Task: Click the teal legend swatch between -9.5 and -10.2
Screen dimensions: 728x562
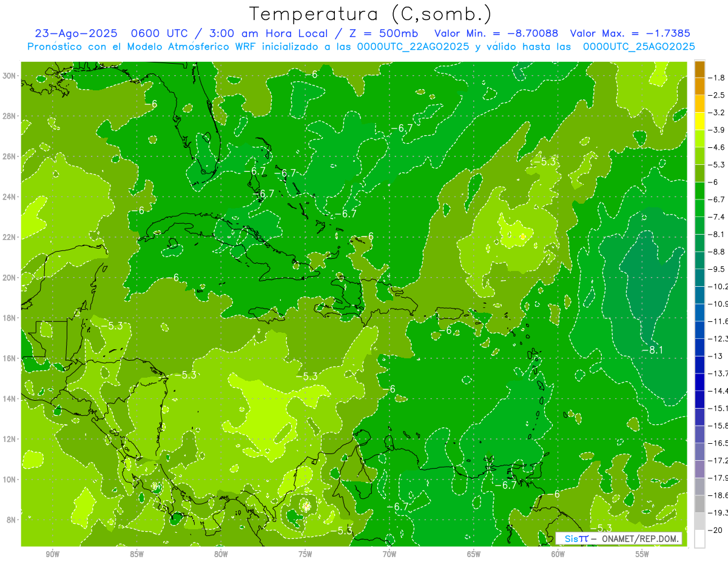Action: pyautogui.click(x=699, y=277)
